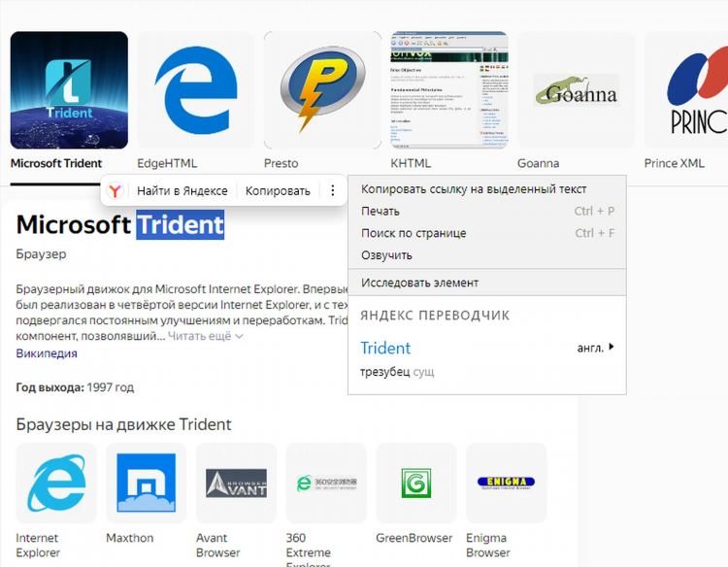
Task: Click the 'Internet Explorer' label
Action: pos(38,546)
